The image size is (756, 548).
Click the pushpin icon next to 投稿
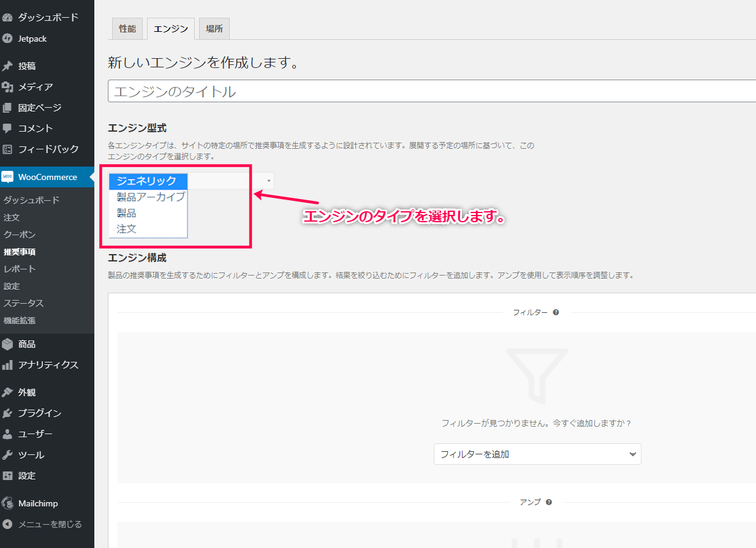(x=7, y=66)
